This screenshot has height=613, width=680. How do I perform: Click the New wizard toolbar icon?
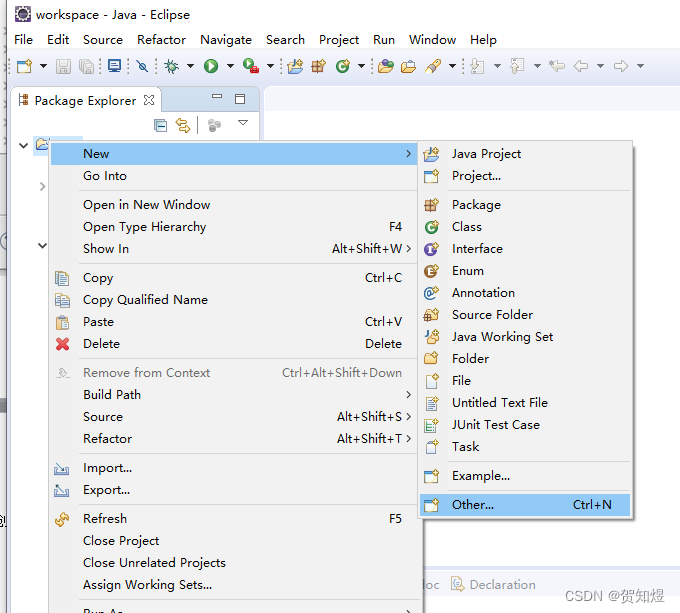coord(24,66)
